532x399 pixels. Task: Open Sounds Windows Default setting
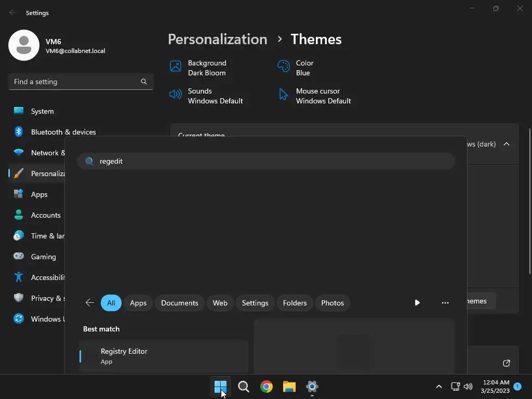[206, 96]
